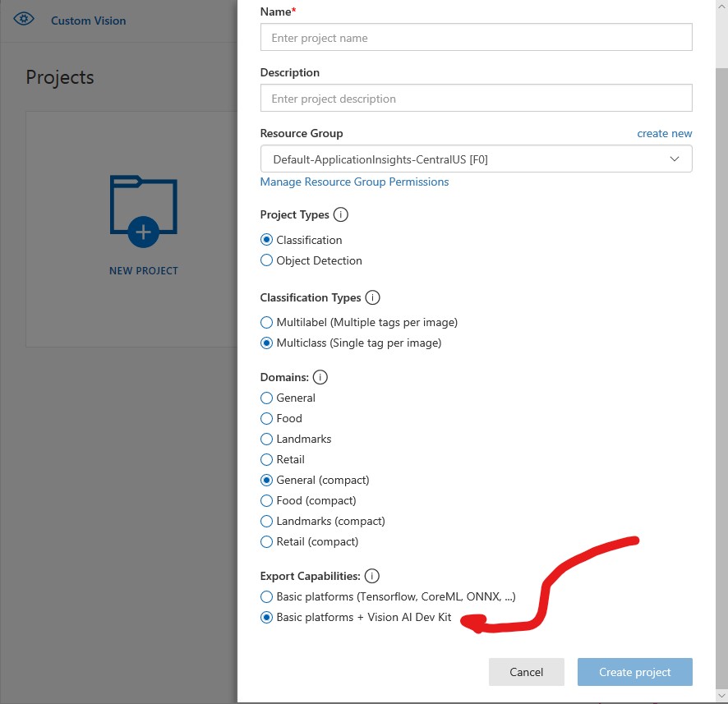728x704 pixels.
Task: Click the Export Capabilities info icon
Action: [372, 576]
